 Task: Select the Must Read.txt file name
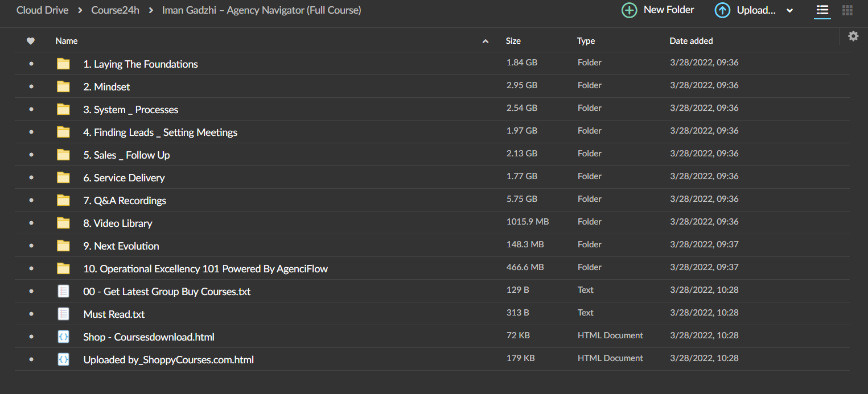[114, 314]
